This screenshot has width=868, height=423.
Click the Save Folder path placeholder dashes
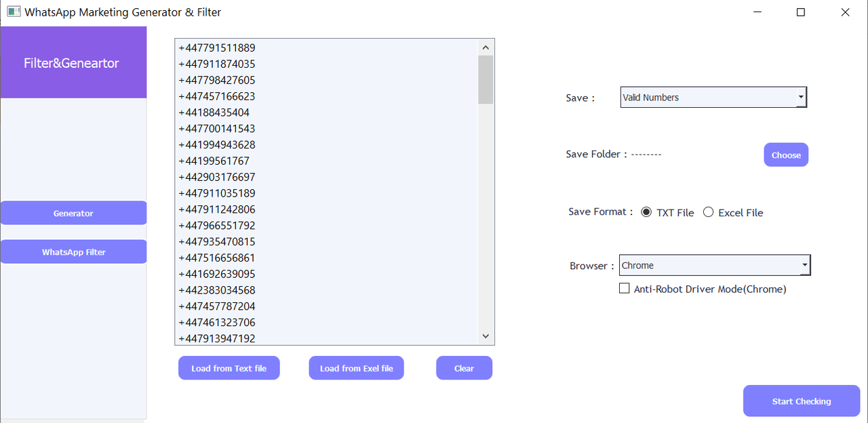click(x=646, y=154)
